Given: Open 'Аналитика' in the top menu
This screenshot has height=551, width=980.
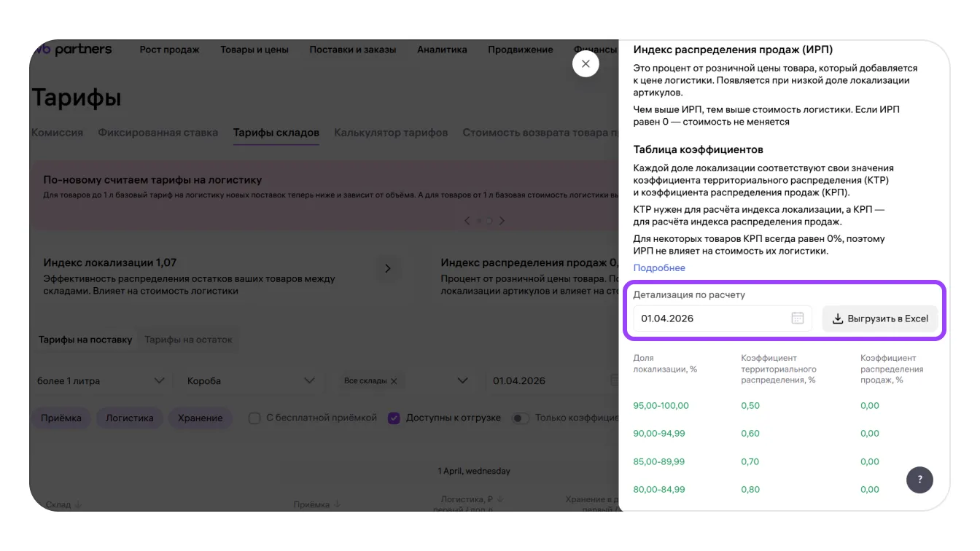Looking at the screenshot, I should pyautogui.click(x=442, y=50).
